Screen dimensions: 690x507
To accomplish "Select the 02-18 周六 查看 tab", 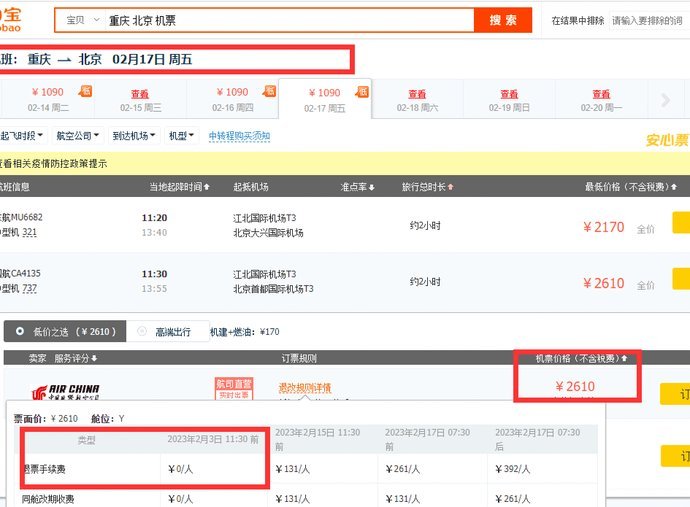I will (417, 99).
